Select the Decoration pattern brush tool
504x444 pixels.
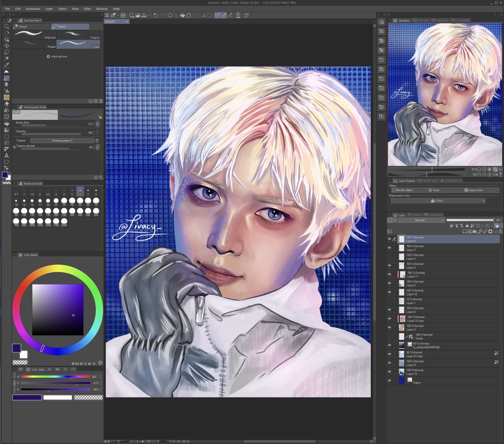tap(6, 97)
